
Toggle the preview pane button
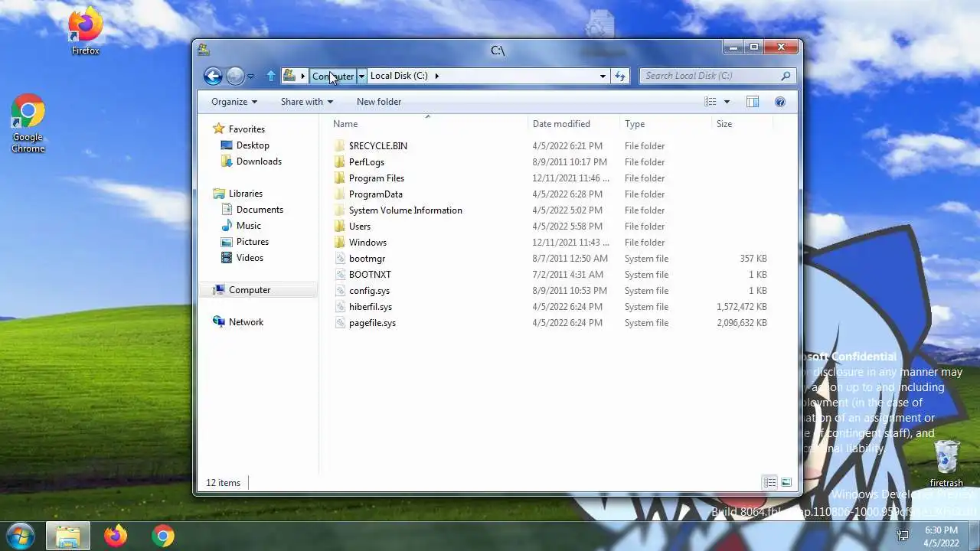click(753, 102)
